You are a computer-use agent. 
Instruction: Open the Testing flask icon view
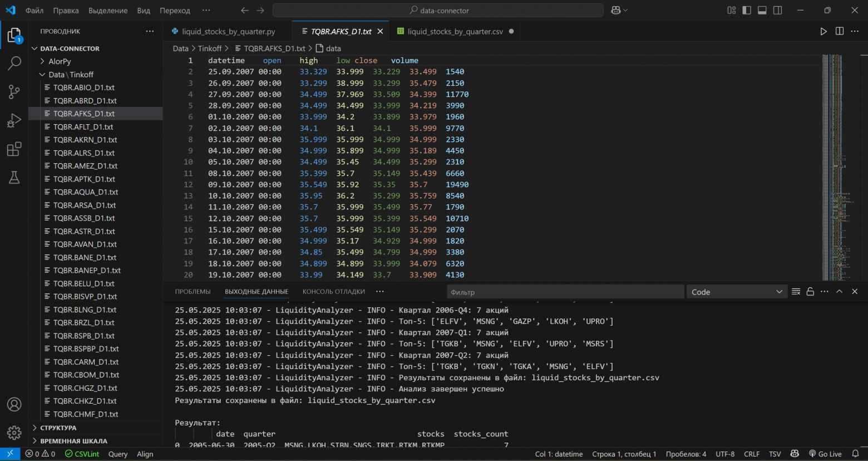pos(14,178)
